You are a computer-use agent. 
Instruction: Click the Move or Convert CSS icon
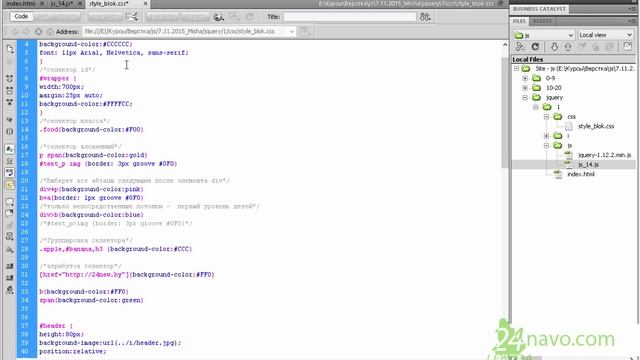click(10, 249)
